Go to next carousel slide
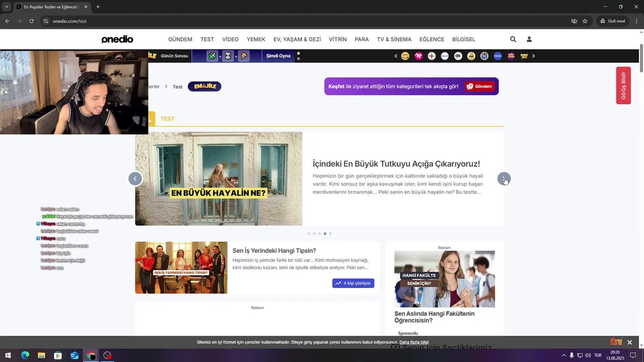 click(504, 179)
